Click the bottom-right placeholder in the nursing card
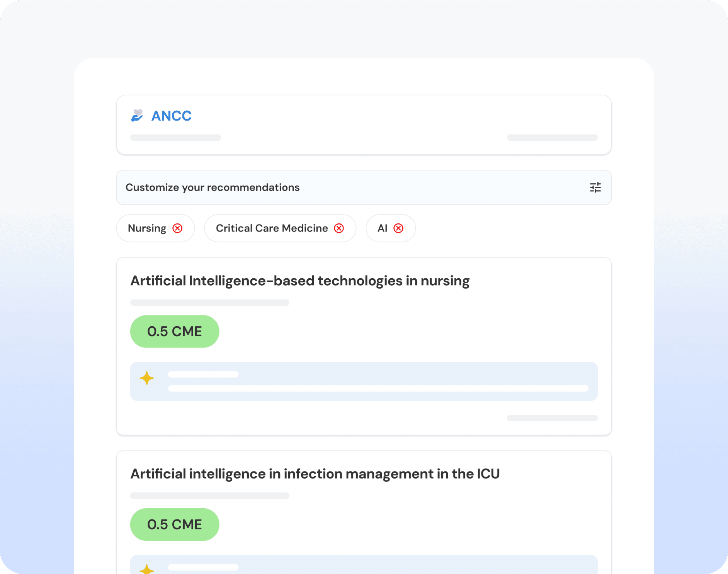Viewport: 728px width, 574px height. (552, 418)
